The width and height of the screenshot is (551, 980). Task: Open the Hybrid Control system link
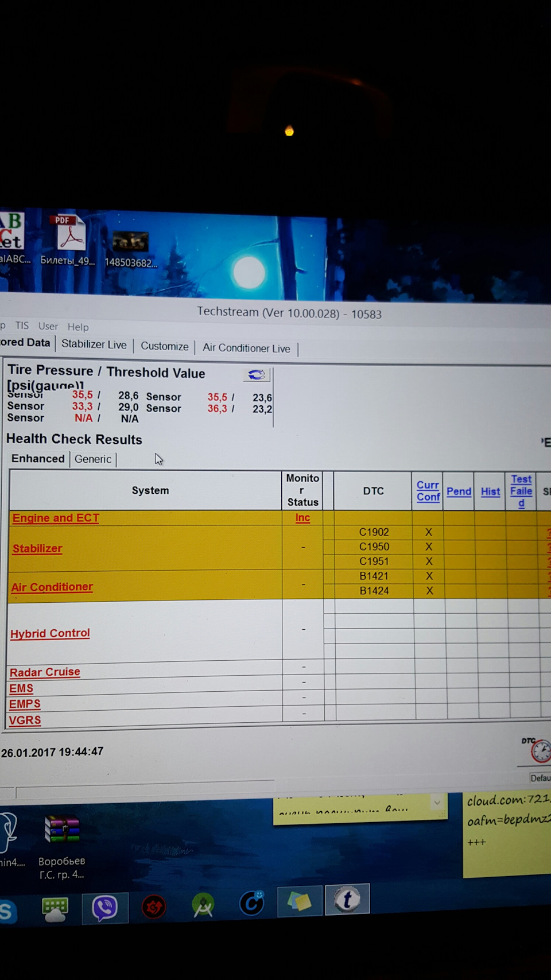pos(50,633)
